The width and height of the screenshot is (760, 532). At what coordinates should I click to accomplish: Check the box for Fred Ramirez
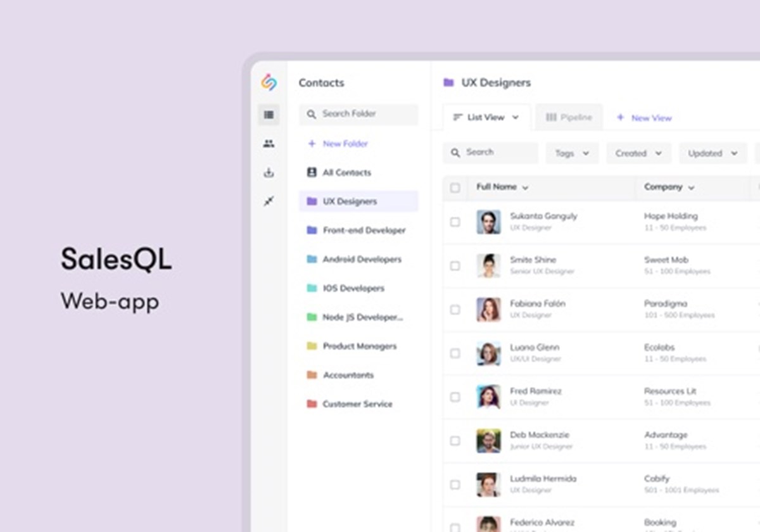tap(455, 397)
